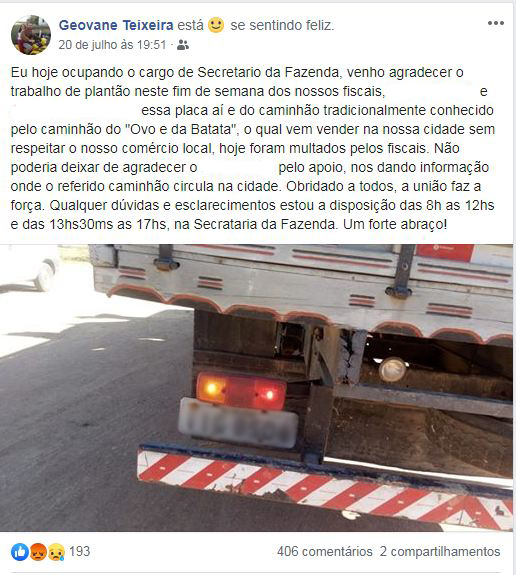The height and width of the screenshot is (575, 516).
Task: Open the 2 compartilhamentos link
Action: (x=440, y=551)
